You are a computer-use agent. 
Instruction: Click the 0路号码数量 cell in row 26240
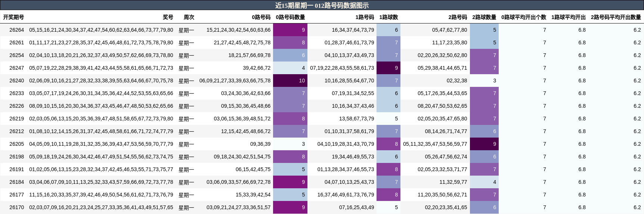pyautogui.click(x=290, y=81)
